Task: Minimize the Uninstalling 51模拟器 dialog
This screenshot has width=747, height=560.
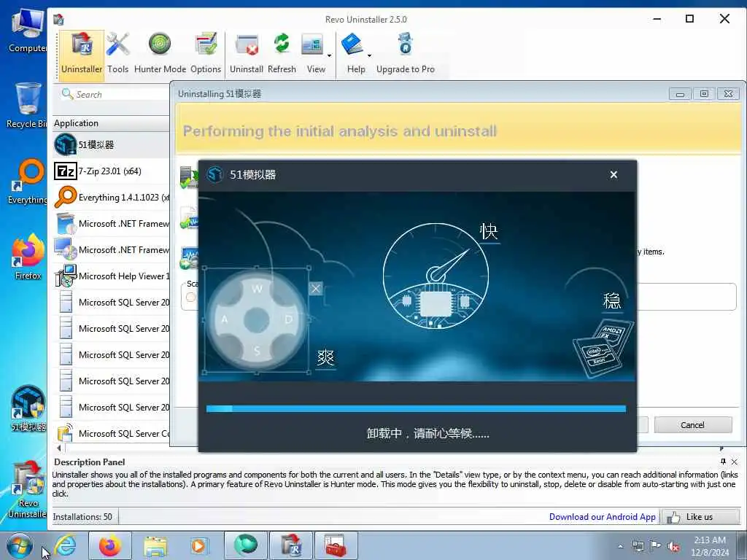Action: (680, 94)
